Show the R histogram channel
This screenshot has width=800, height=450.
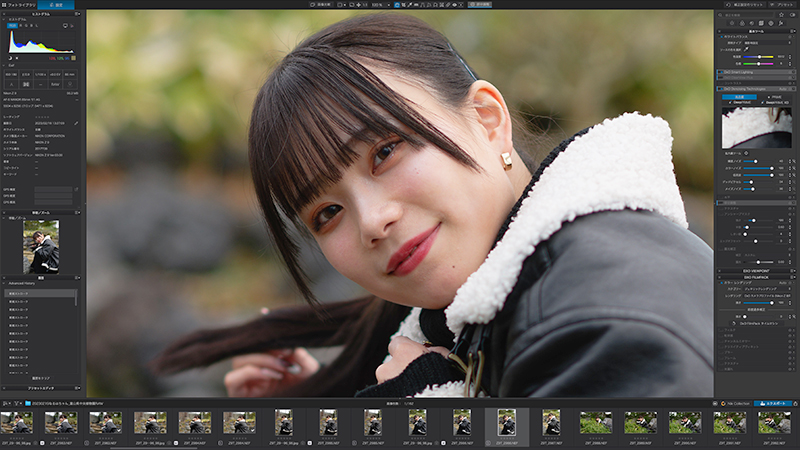[21, 25]
